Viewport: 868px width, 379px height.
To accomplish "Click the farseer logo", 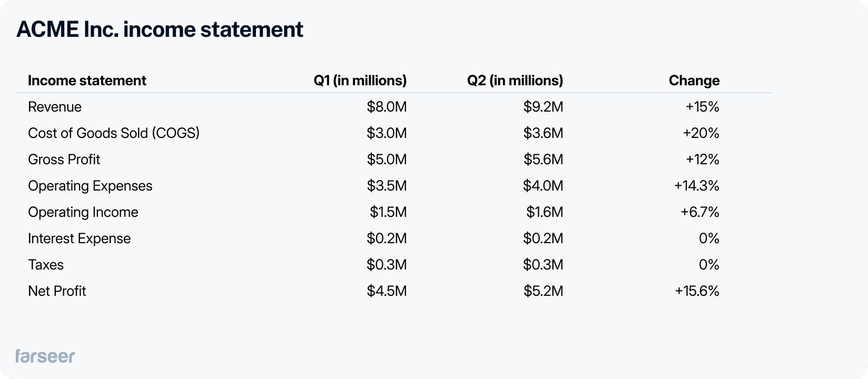I will click(x=45, y=356).
